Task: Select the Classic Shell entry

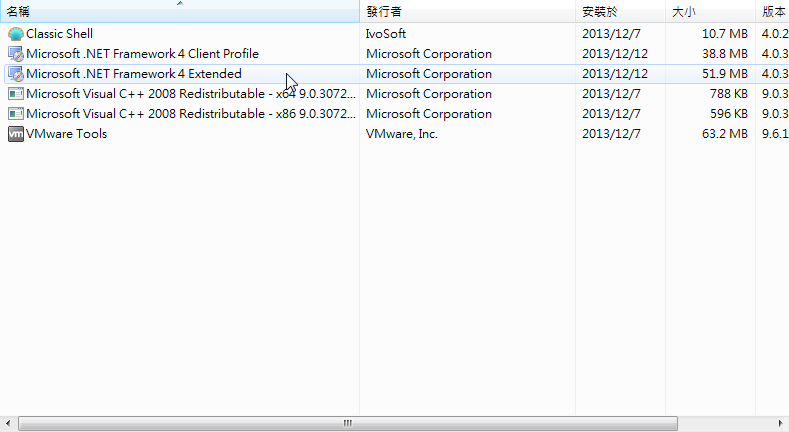Action: click(59, 34)
